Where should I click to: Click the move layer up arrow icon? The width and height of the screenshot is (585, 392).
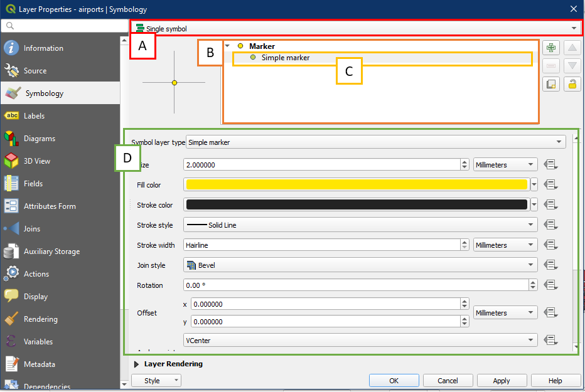pos(571,48)
